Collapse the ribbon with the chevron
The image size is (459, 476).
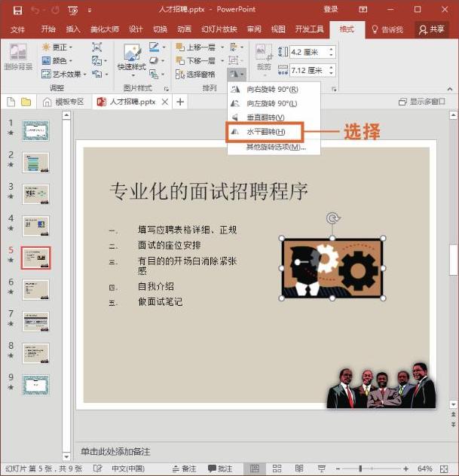pyautogui.click(x=450, y=89)
